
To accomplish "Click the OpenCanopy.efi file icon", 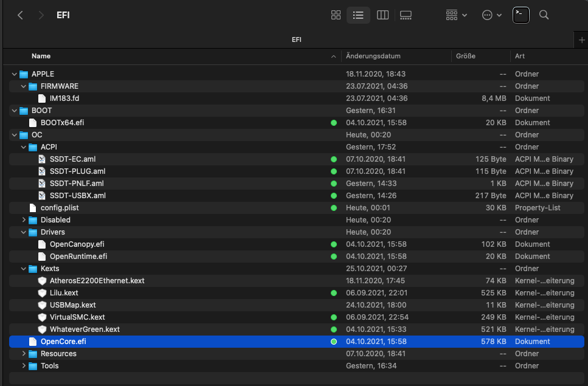I will tap(42, 244).
